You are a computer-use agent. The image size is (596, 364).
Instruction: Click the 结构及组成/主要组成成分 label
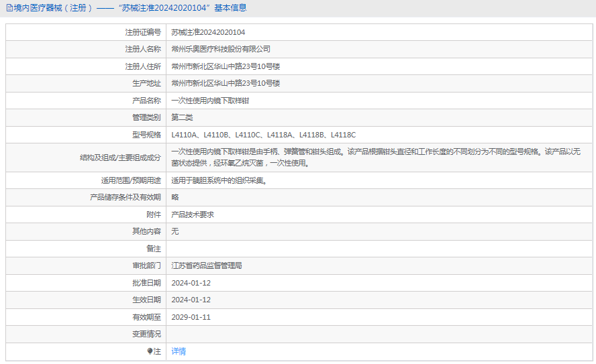[x=120, y=158]
